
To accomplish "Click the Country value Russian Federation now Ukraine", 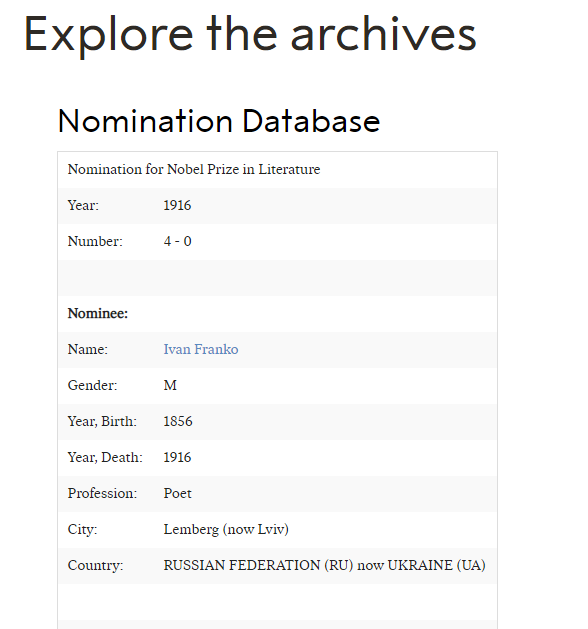I will tap(324, 565).
